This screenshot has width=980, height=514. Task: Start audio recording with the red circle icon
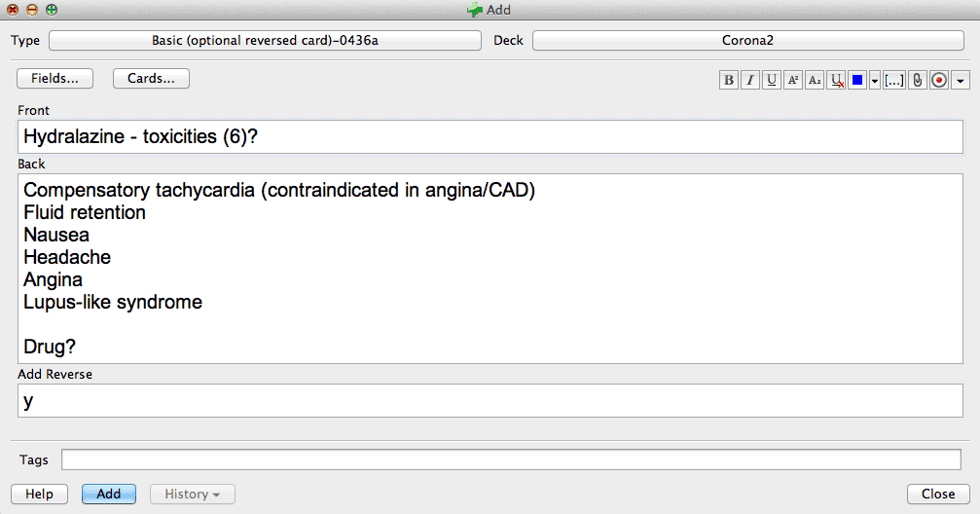(939, 80)
